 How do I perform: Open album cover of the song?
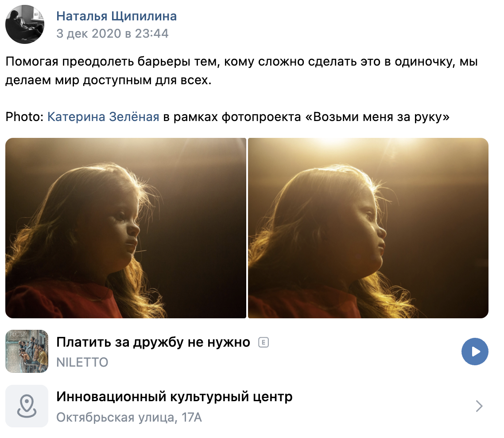pos(27,352)
